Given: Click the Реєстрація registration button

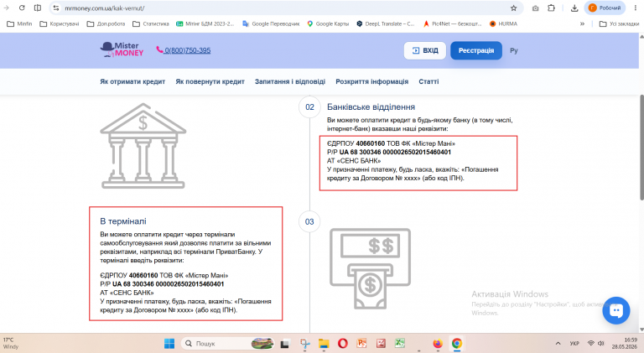Looking at the screenshot, I should pos(476,50).
